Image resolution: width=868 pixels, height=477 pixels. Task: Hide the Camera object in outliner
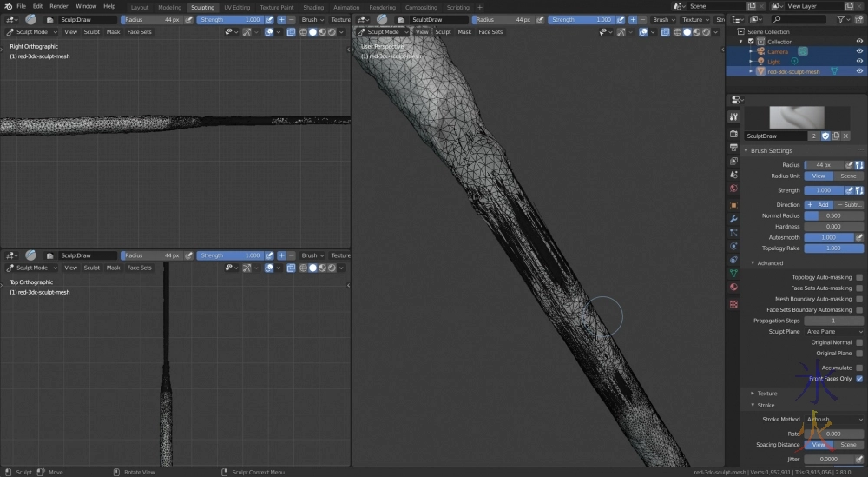pyautogui.click(x=859, y=51)
